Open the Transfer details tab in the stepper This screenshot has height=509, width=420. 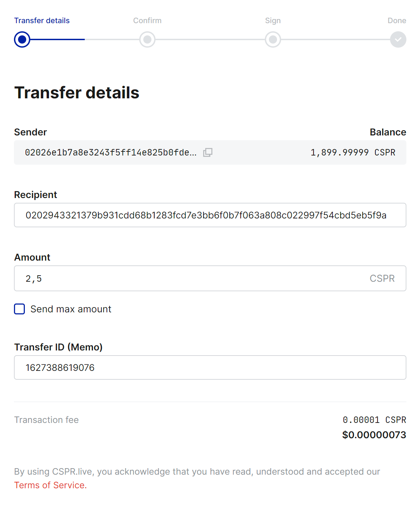42,20
